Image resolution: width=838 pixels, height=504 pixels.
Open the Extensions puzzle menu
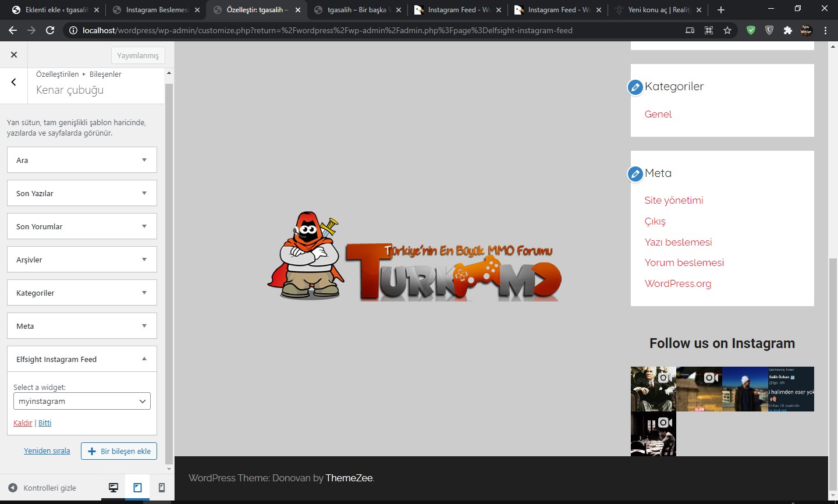coord(788,30)
